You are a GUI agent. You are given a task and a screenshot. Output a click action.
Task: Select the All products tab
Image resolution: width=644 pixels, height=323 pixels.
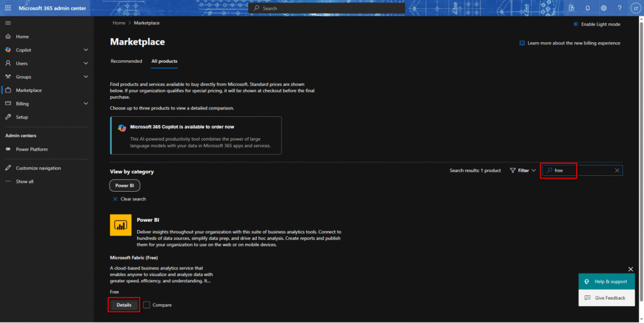(x=164, y=61)
